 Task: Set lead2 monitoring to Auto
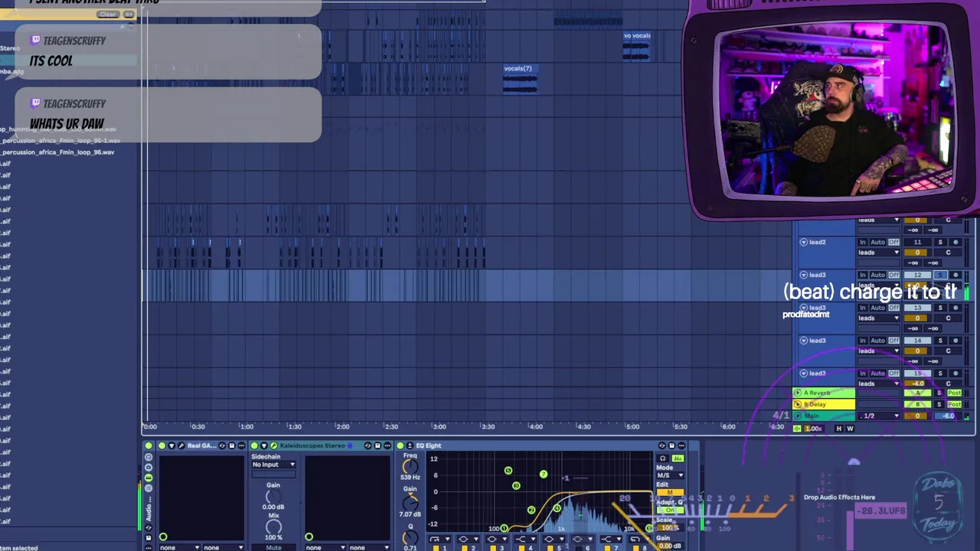(877, 242)
